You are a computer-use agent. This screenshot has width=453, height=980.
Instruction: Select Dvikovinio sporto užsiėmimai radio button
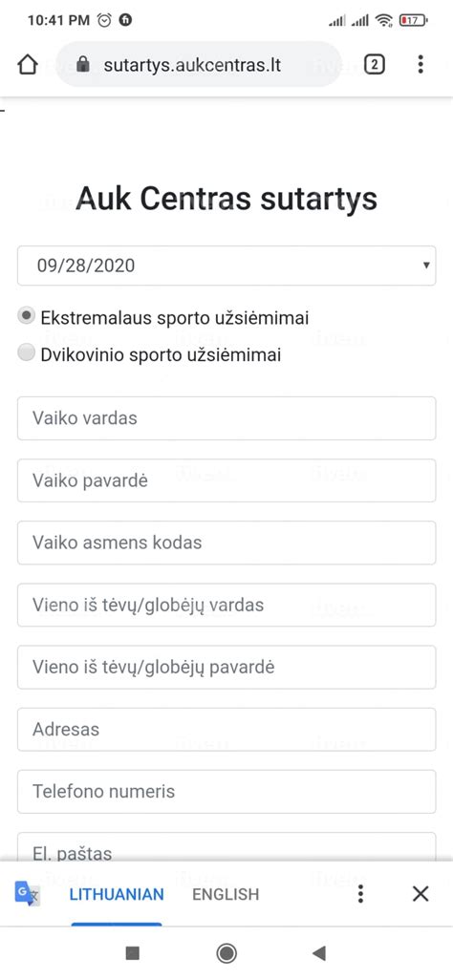(26, 353)
